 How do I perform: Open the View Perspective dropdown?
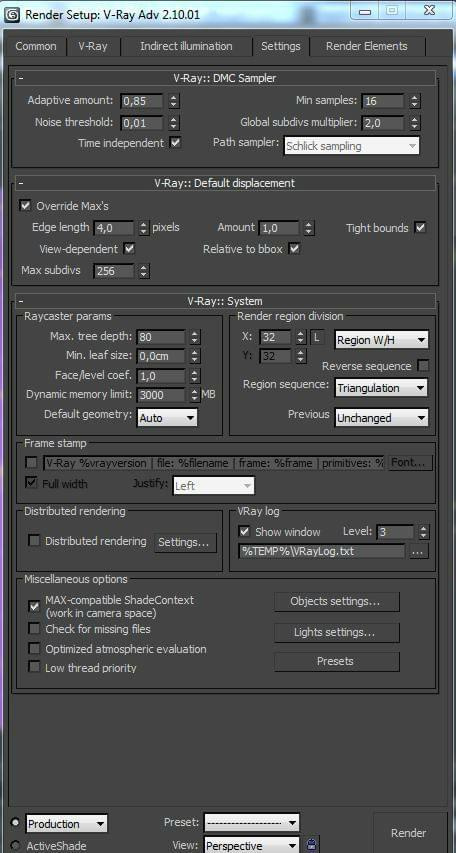[251, 845]
